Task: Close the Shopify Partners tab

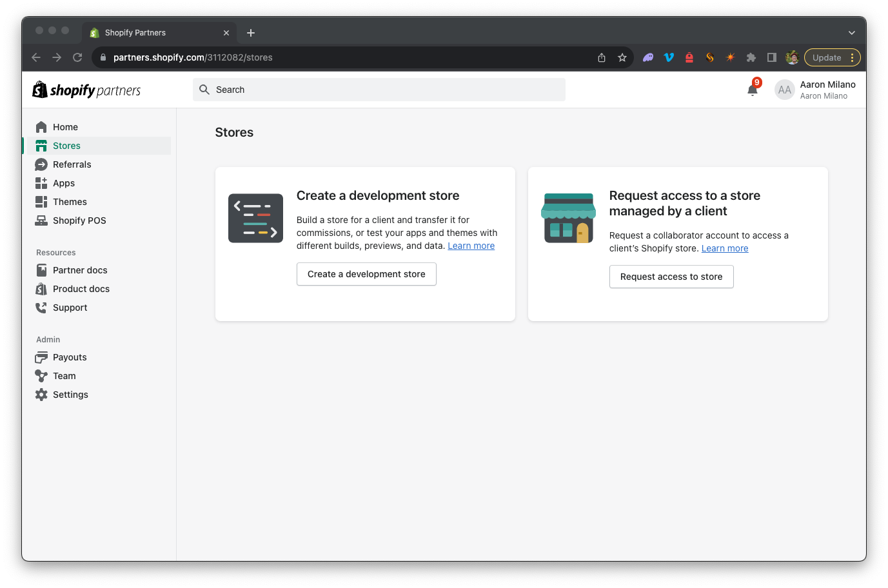Action: point(226,33)
